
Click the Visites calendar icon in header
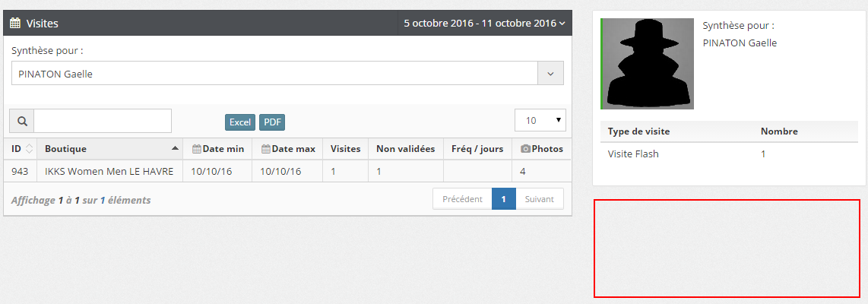tap(15, 24)
